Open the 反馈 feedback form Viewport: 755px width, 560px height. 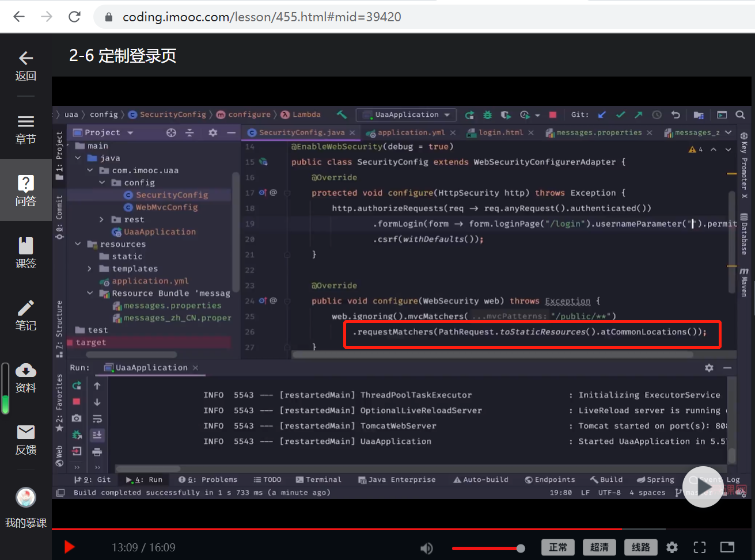[x=25, y=440]
